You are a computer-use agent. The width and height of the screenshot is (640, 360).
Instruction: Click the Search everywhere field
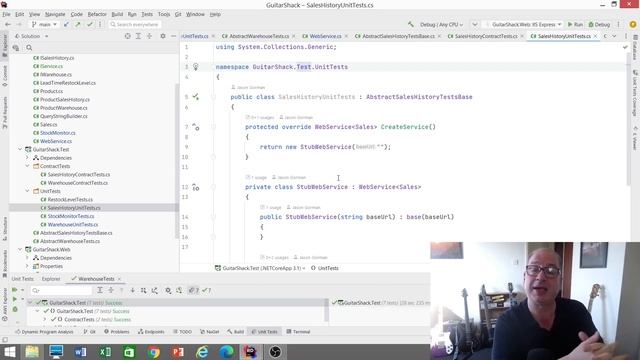click(134, 24)
